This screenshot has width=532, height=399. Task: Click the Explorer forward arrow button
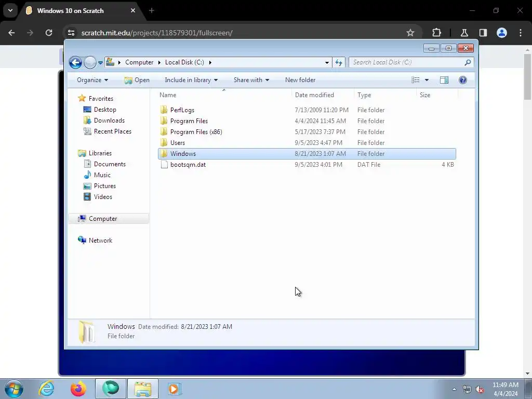click(x=90, y=62)
